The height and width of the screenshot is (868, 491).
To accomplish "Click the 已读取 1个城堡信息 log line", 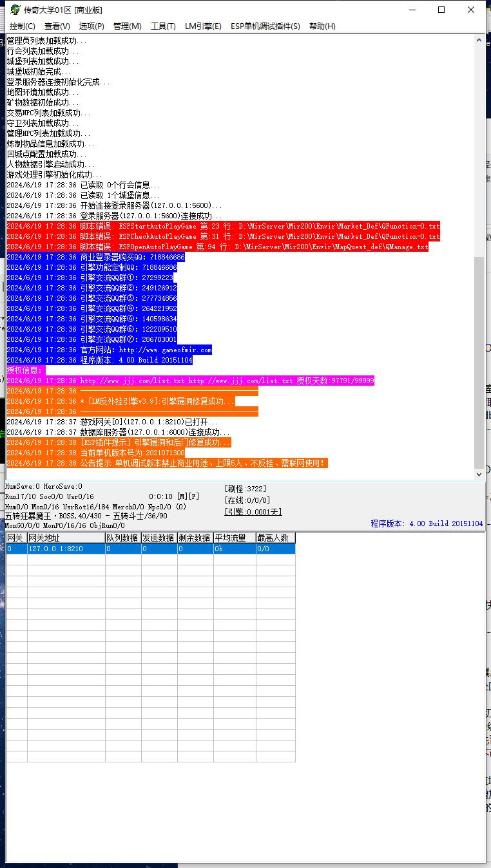I will (x=84, y=195).
